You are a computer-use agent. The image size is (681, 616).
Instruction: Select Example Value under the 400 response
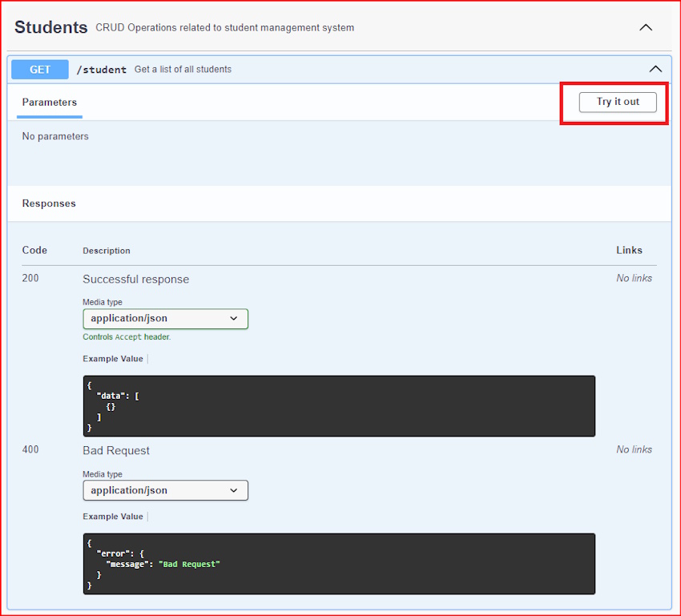point(113,517)
